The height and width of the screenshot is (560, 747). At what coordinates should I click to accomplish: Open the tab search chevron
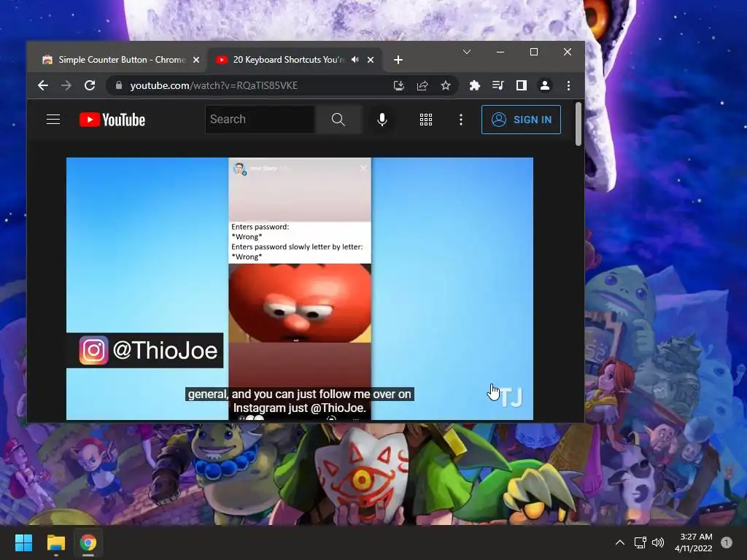467,52
